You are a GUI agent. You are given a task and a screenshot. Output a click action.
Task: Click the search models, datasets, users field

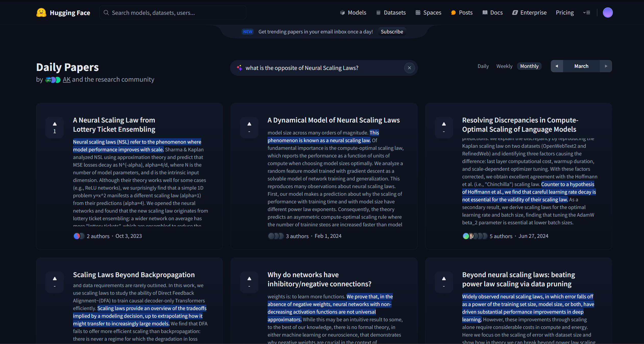[x=173, y=13]
